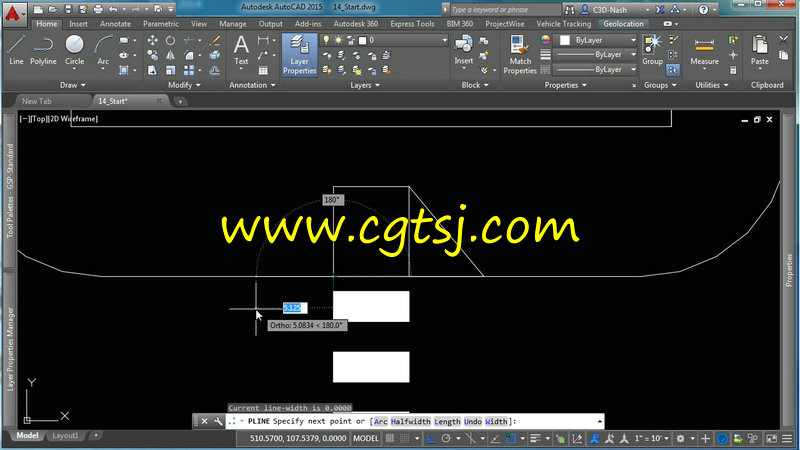Click the Cut icon in Clipboard panel
Screen dimensions: 800x450
[x=784, y=40]
